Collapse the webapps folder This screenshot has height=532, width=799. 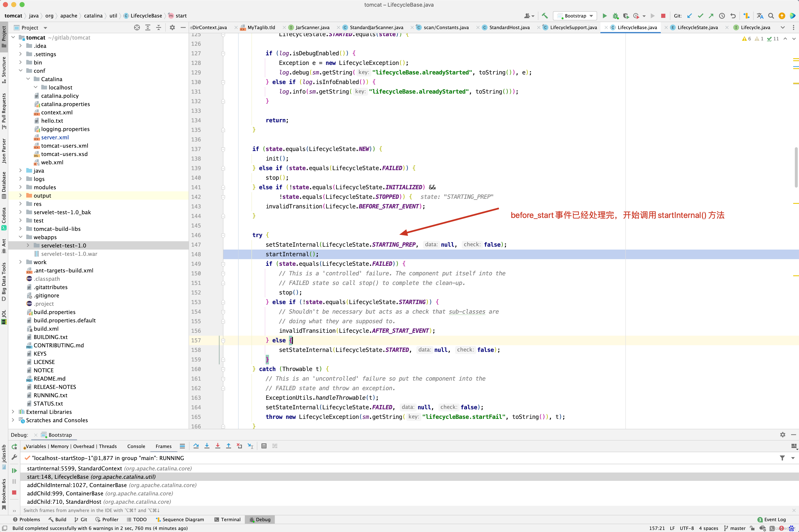(x=20, y=237)
